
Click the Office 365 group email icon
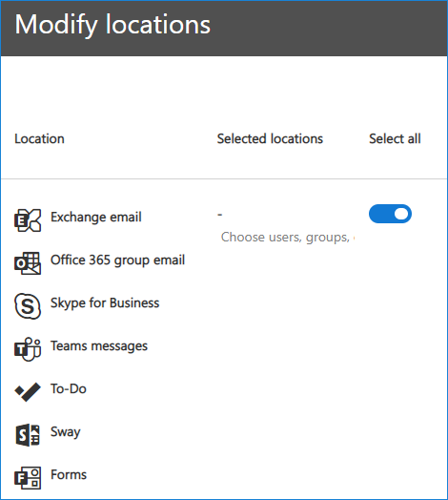[28, 263]
